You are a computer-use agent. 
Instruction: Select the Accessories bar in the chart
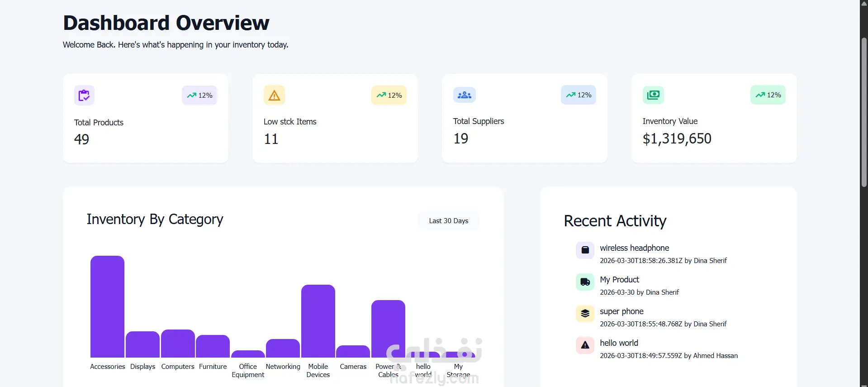point(107,306)
